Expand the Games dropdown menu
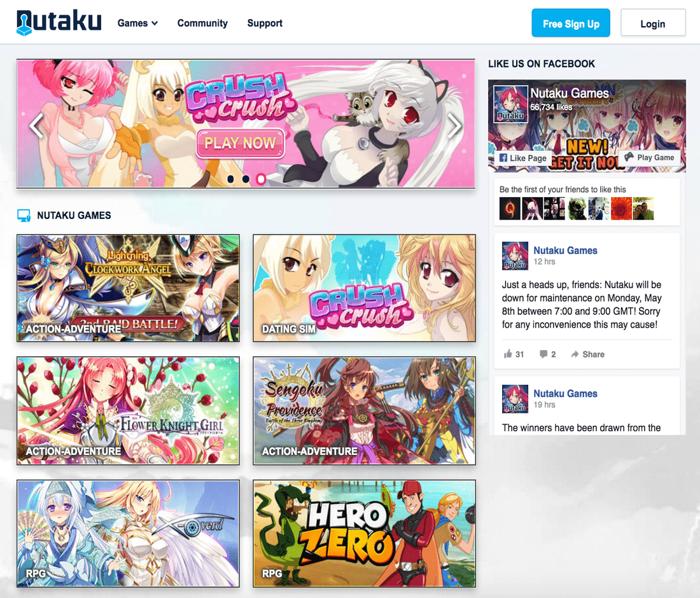700x598 pixels. [x=137, y=23]
